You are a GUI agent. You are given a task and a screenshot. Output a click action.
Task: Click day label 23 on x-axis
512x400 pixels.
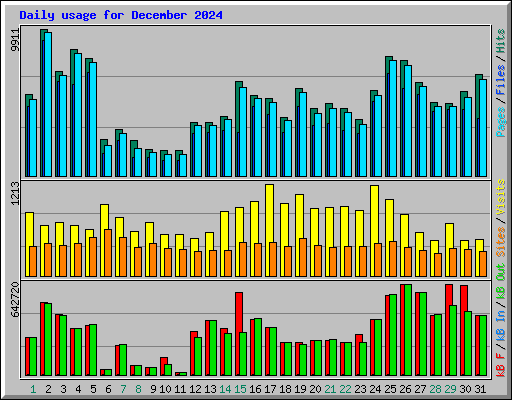click(x=360, y=389)
